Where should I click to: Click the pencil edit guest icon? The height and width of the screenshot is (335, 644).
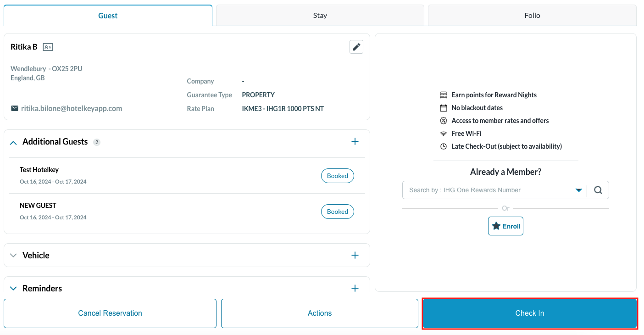[x=356, y=47]
